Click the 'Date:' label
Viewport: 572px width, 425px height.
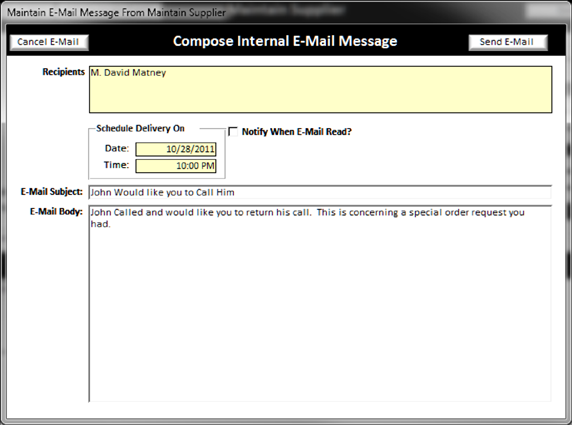[x=117, y=148]
